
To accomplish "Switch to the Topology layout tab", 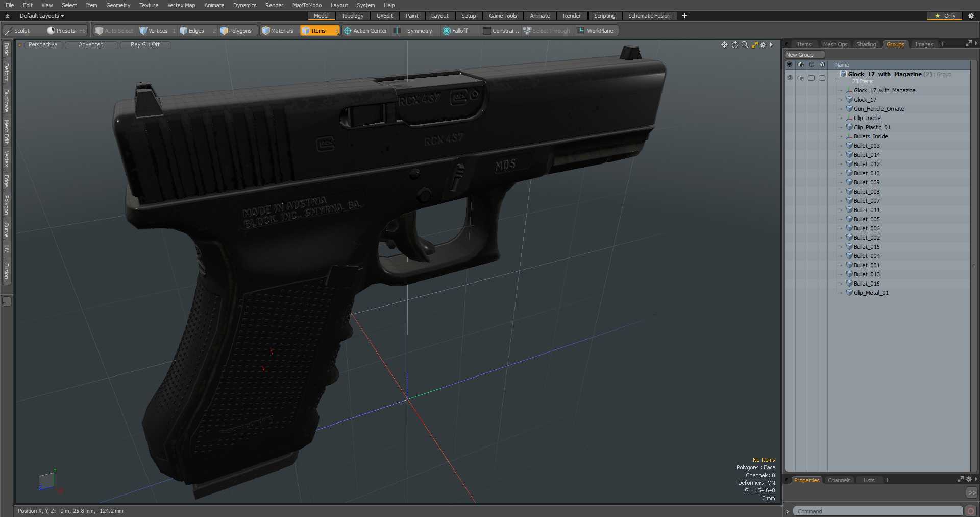I will point(352,16).
